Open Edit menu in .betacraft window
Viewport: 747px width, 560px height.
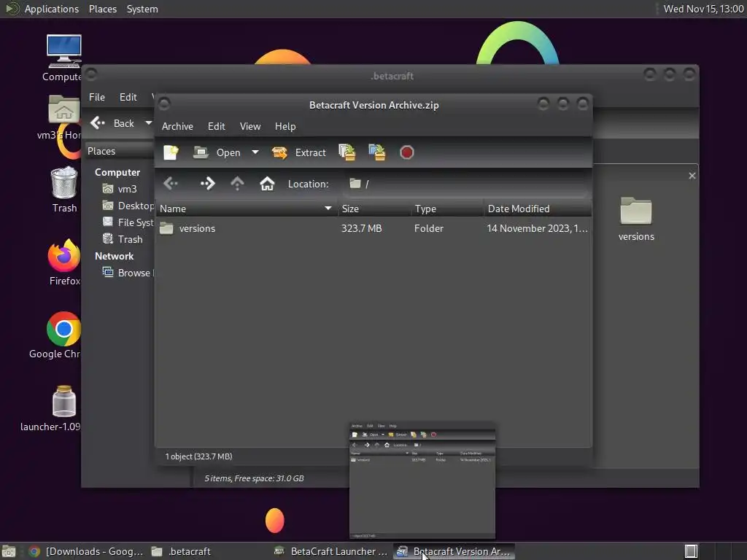tap(128, 97)
